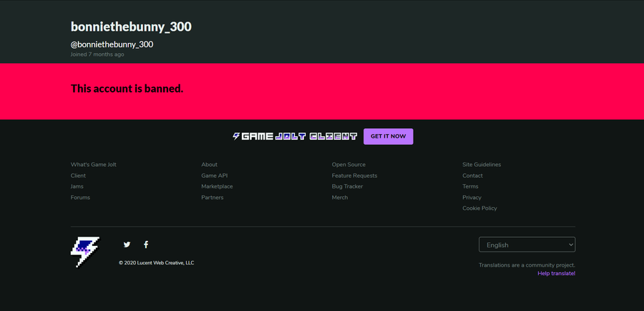Click the GET IT NOW button
Image resolution: width=644 pixels, height=311 pixels.
(388, 136)
